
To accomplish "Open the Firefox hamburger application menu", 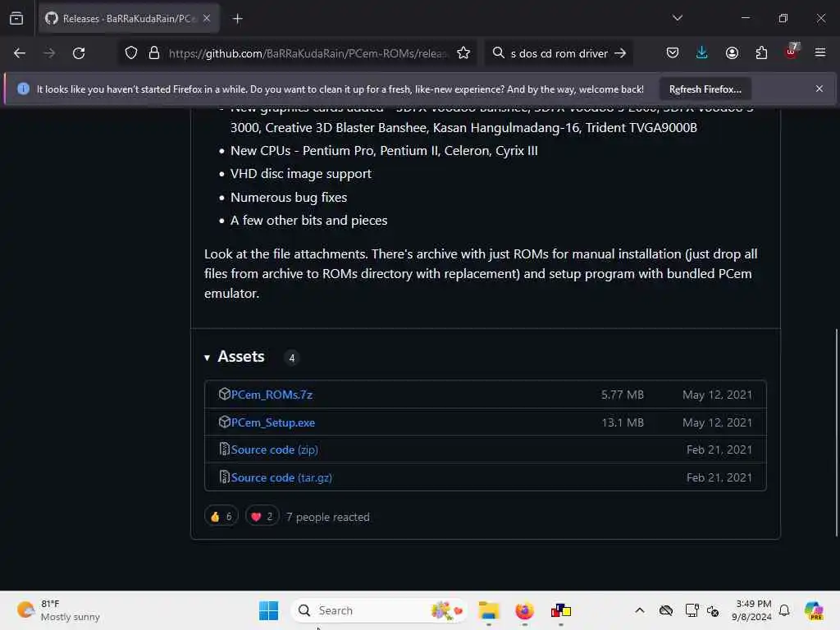I will tap(819, 52).
